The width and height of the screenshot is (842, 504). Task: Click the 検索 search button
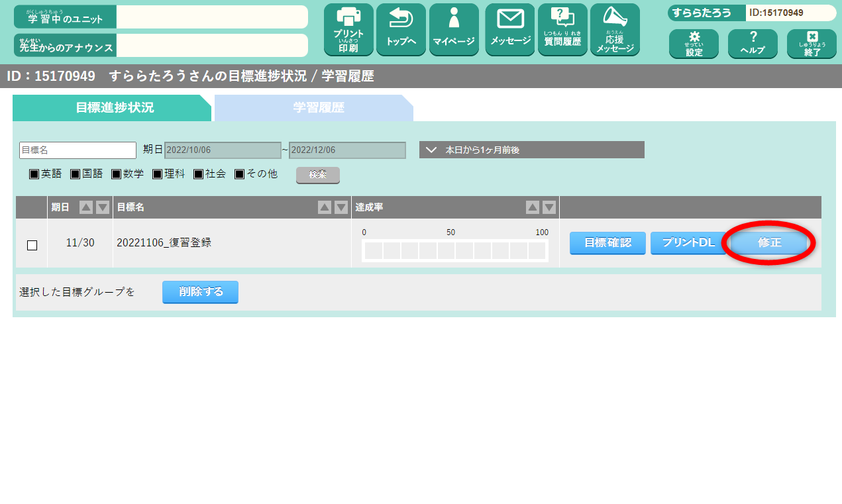(318, 175)
